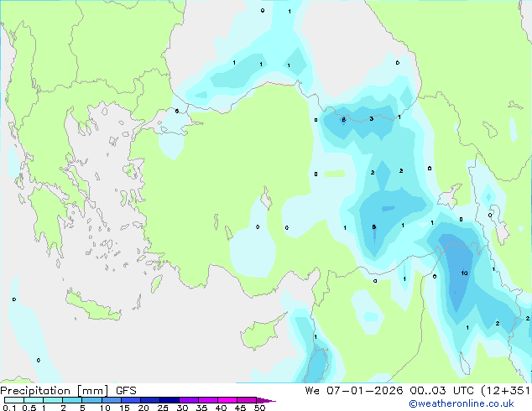This screenshot has height=411, width=532.
Task: Click the 45–50 mm legend color swatch
Action: [x=247, y=400]
